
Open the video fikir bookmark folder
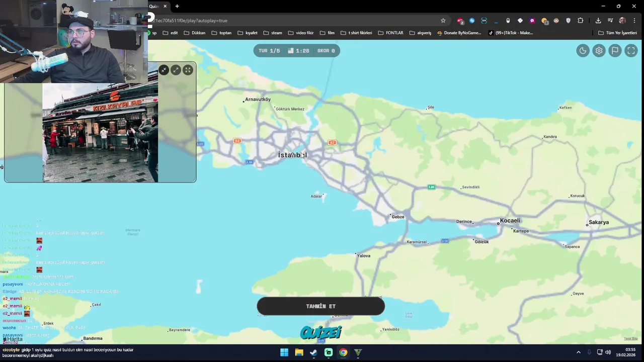tap(300, 33)
